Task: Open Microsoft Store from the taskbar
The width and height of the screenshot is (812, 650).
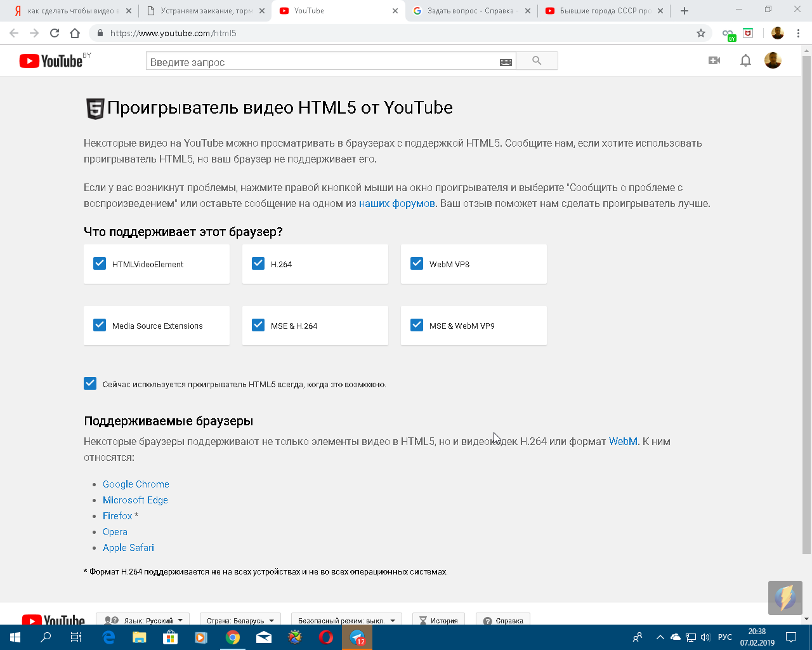Action: click(x=171, y=637)
